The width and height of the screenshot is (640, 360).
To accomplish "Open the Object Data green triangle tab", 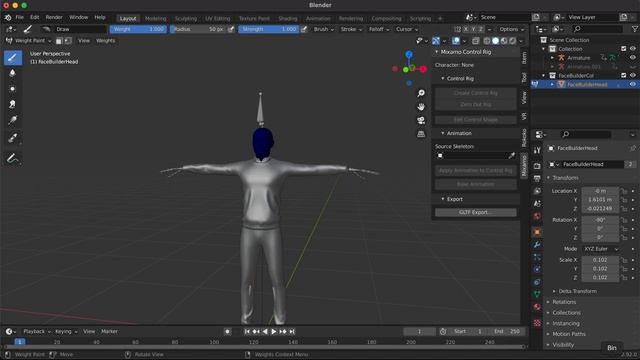I will (537, 294).
